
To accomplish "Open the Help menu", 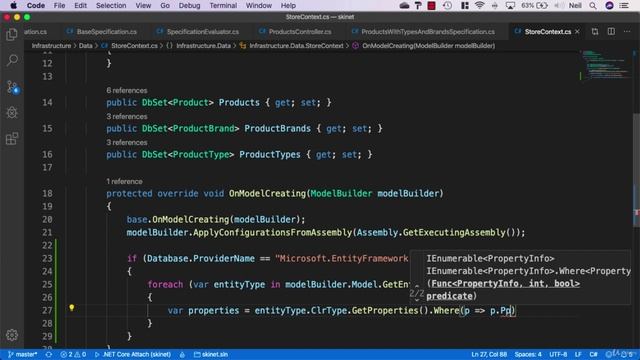I will (x=288, y=5).
